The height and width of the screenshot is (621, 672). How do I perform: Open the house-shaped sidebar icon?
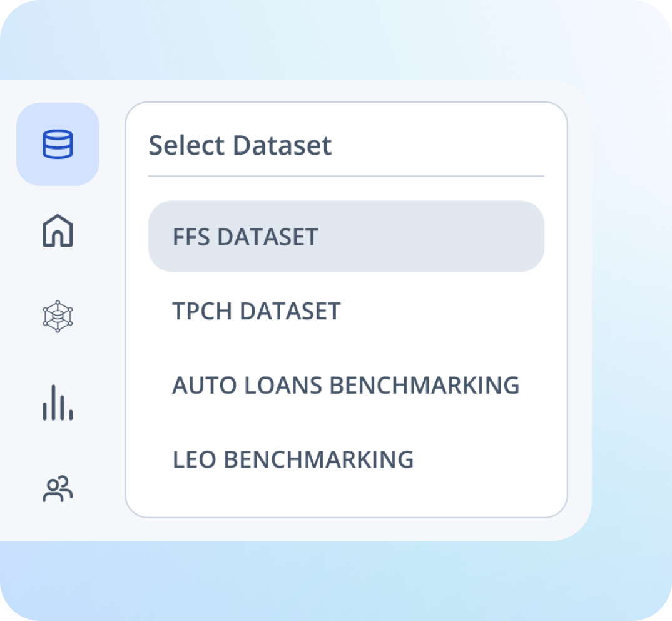[58, 231]
